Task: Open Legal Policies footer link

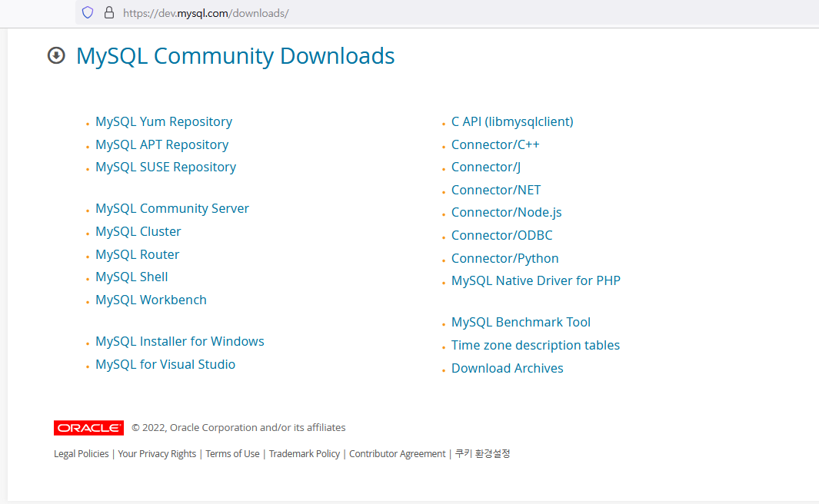Action: click(81, 454)
